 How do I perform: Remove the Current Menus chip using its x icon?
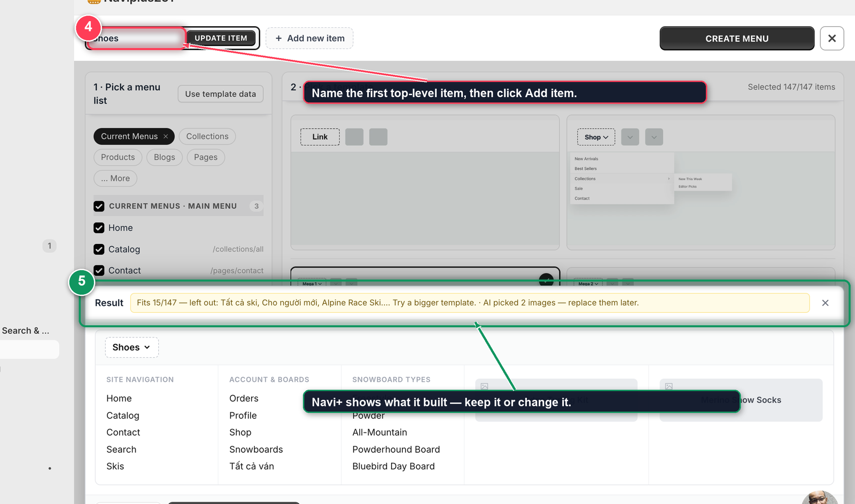[x=166, y=137]
